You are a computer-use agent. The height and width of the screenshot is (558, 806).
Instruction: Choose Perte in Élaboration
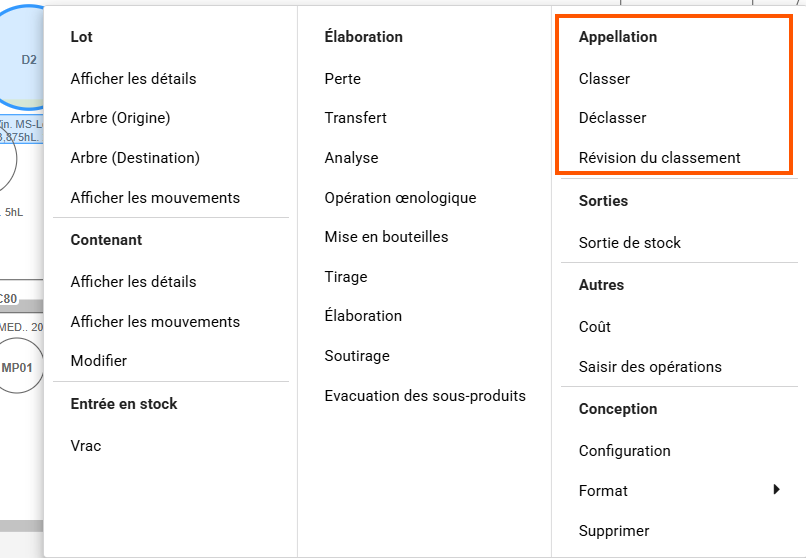pyautogui.click(x=343, y=79)
